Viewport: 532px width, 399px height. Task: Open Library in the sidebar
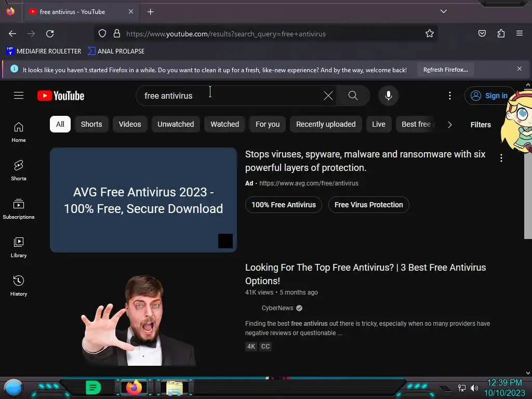(19, 248)
